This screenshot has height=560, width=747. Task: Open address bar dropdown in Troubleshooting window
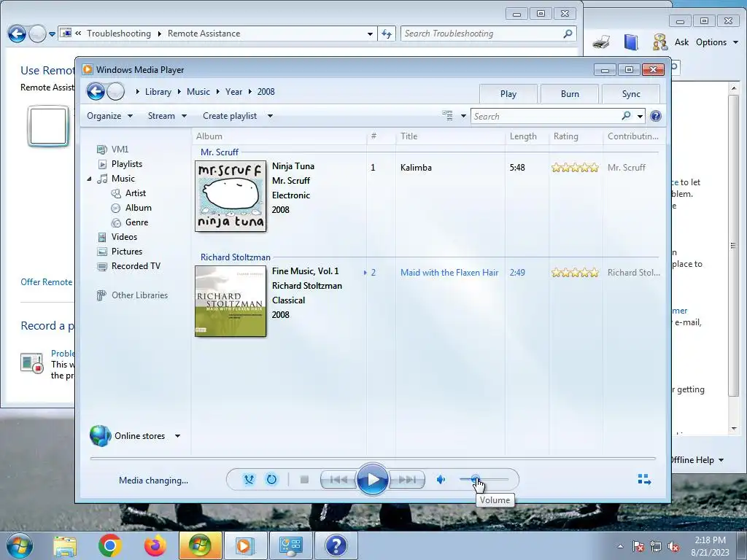pyautogui.click(x=370, y=34)
